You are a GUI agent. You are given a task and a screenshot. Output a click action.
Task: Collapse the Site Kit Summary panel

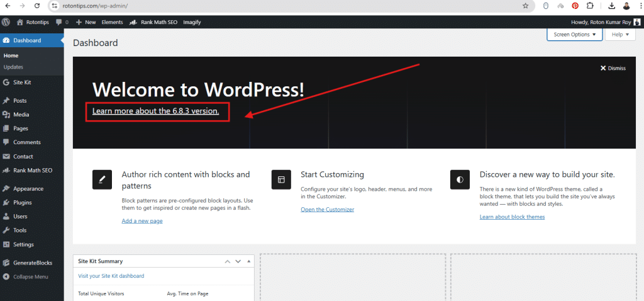248,261
